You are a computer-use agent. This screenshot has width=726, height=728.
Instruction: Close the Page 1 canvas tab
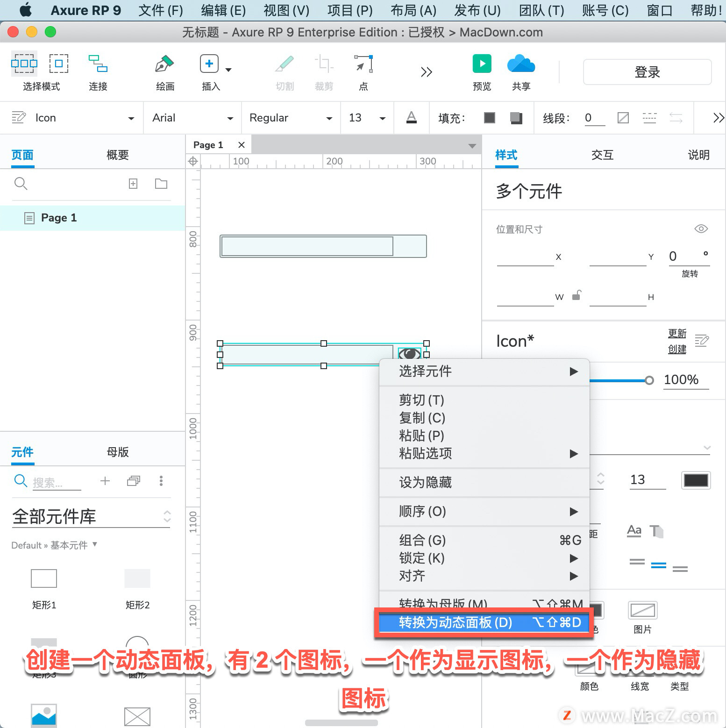[242, 145]
